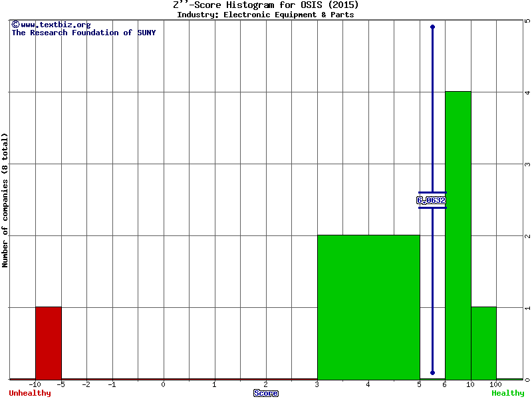
Task: Click the chart title 'Z''-Score Histogram for OSIS (2015)'
Action: point(265,5)
